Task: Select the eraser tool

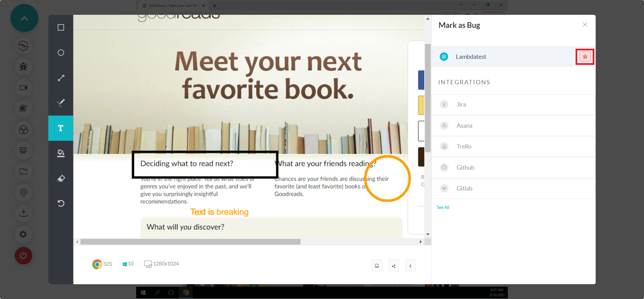Action: pyautogui.click(x=61, y=178)
